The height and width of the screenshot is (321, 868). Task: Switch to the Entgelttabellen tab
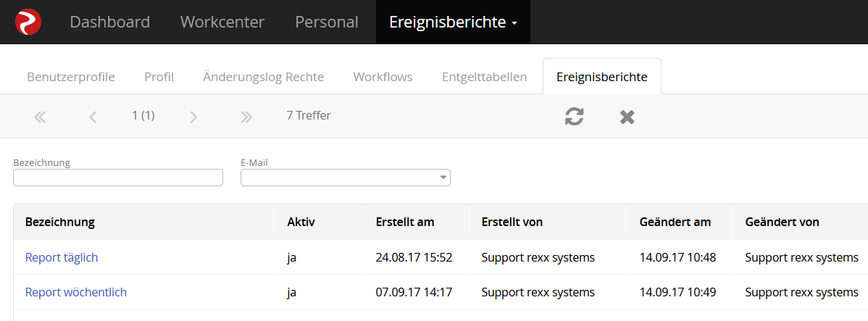pyautogui.click(x=485, y=77)
